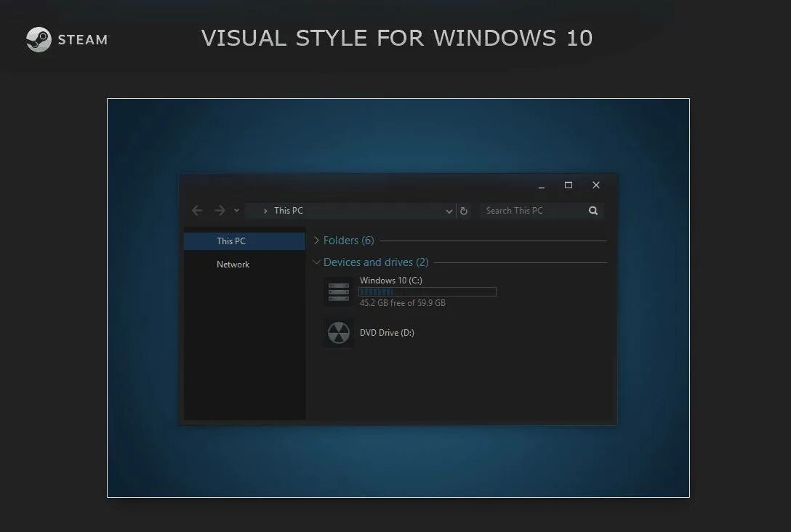The image size is (791, 532).
Task: Select the DVD Drive (D:) disc icon
Action: pyautogui.click(x=339, y=333)
